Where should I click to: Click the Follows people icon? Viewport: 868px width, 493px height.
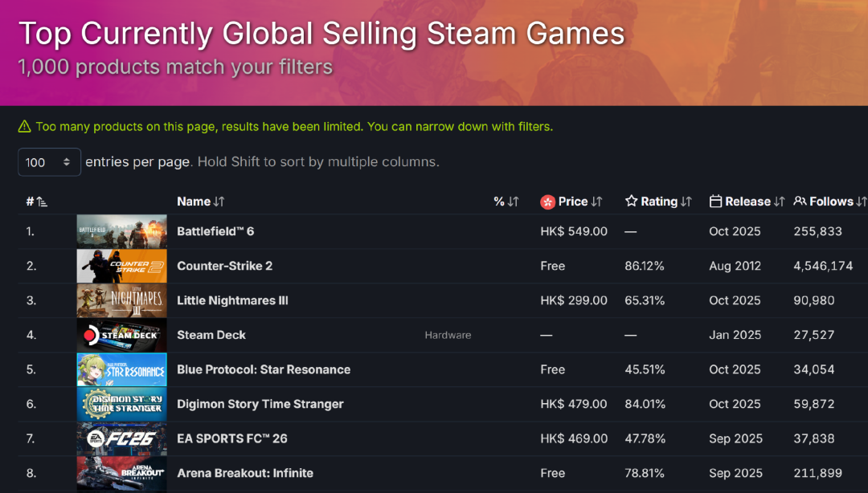800,202
